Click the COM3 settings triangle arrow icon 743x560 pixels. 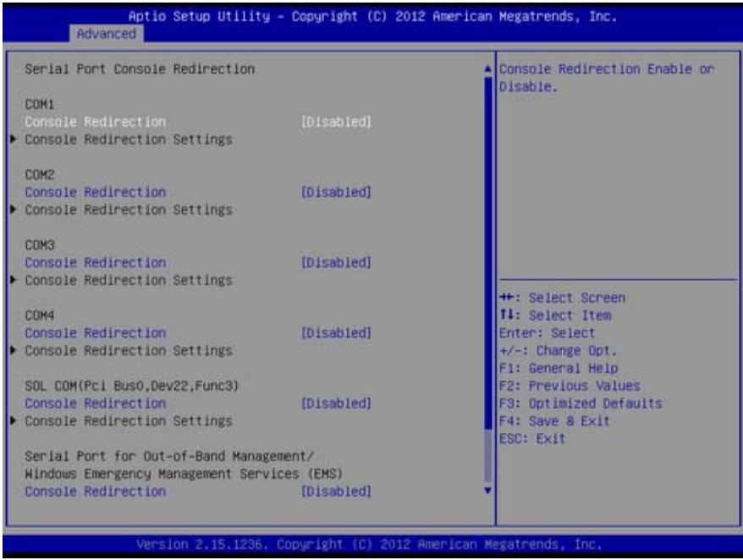click(14, 280)
